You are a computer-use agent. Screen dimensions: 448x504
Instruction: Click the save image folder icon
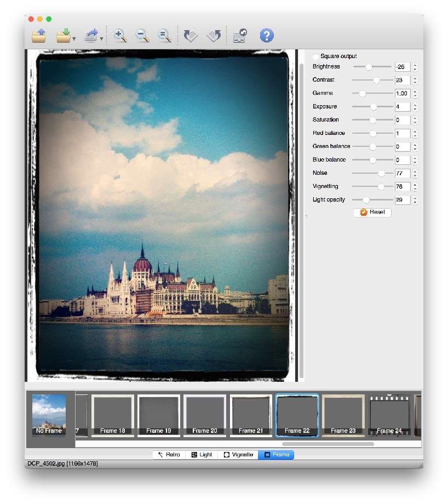[x=64, y=36]
